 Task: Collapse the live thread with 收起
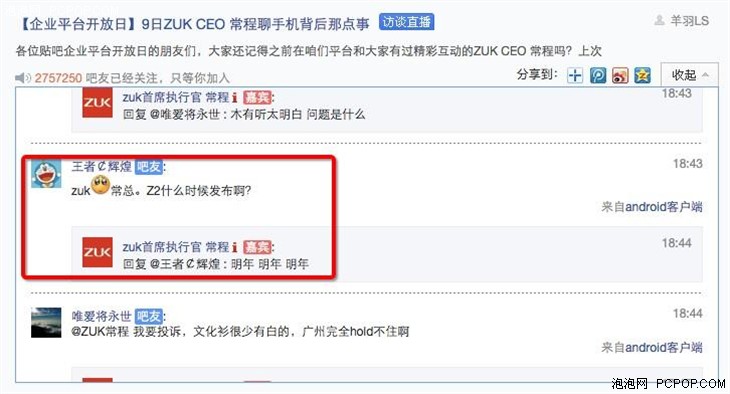click(x=689, y=75)
